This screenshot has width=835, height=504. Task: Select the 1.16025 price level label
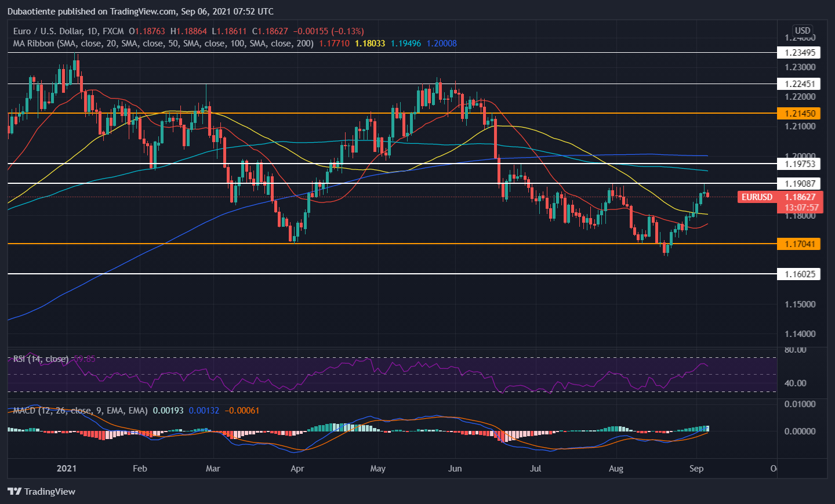(799, 274)
